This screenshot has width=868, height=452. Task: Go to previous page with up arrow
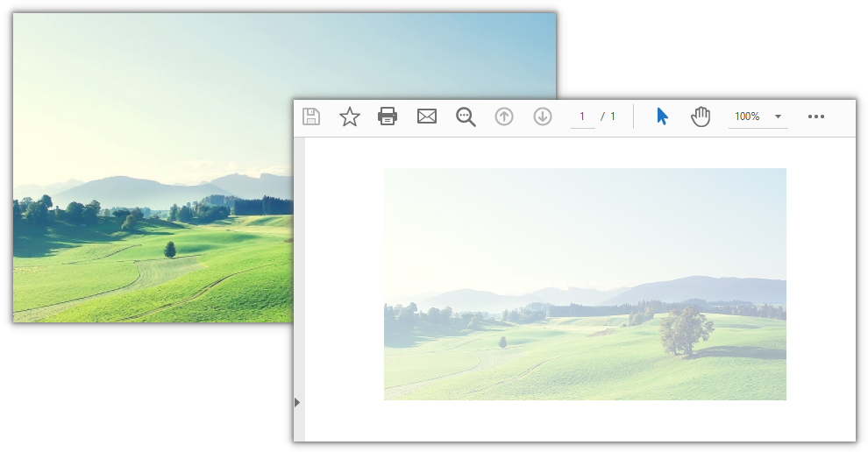click(x=504, y=117)
